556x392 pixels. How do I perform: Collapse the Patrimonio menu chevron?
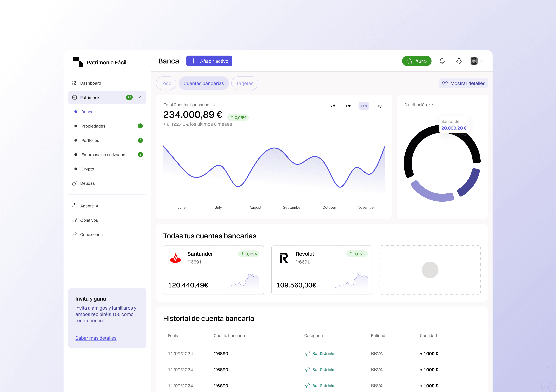pyautogui.click(x=139, y=97)
